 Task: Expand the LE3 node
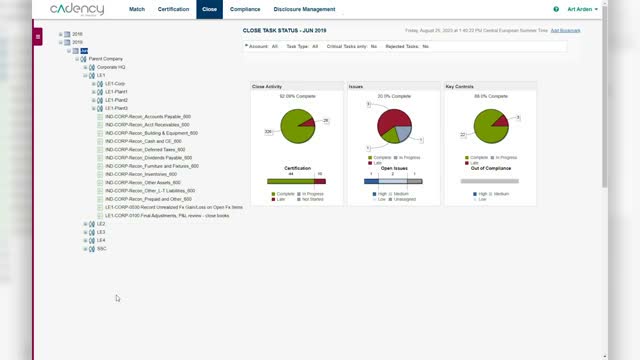coord(85,232)
